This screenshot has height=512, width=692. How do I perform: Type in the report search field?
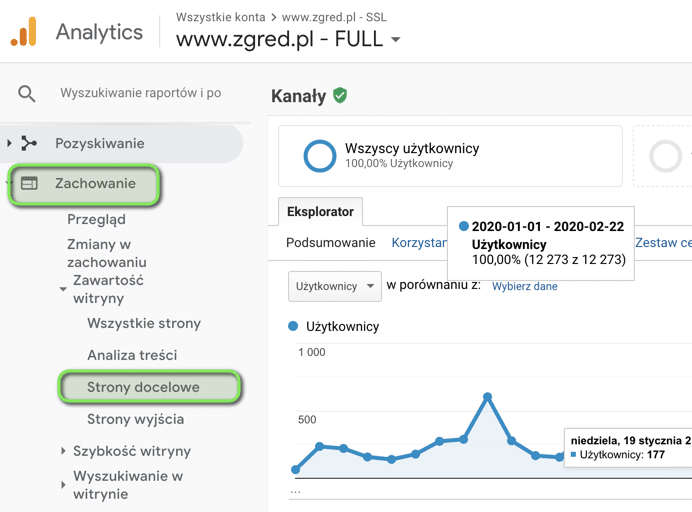pos(140,94)
